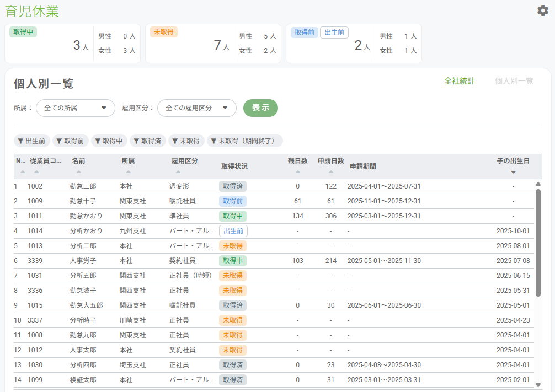Click the scrollbar down arrow

click(538, 385)
